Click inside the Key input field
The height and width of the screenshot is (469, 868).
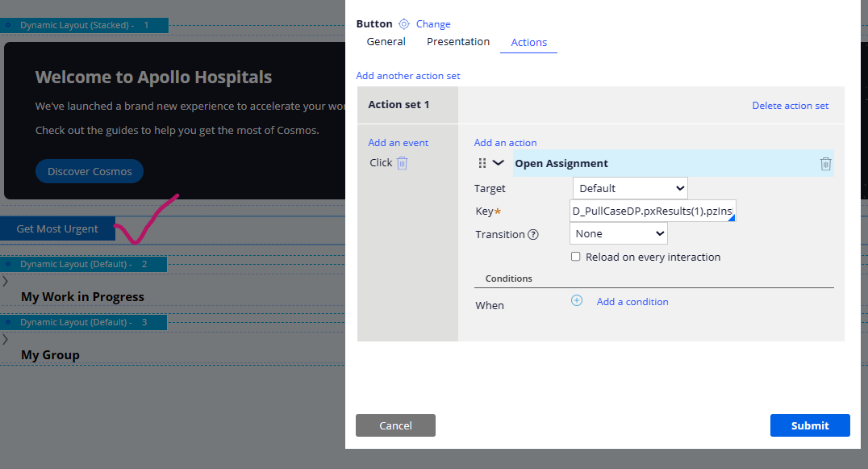click(645, 211)
